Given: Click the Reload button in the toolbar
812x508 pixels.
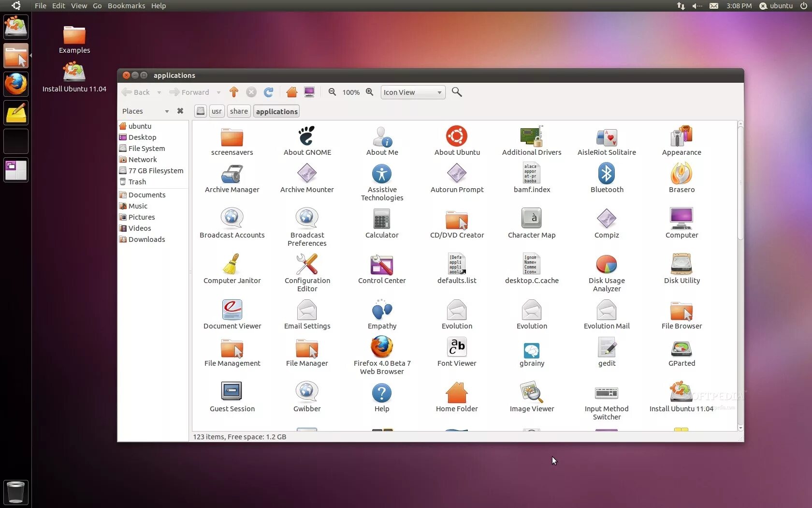Looking at the screenshot, I should tap(269, 92).
